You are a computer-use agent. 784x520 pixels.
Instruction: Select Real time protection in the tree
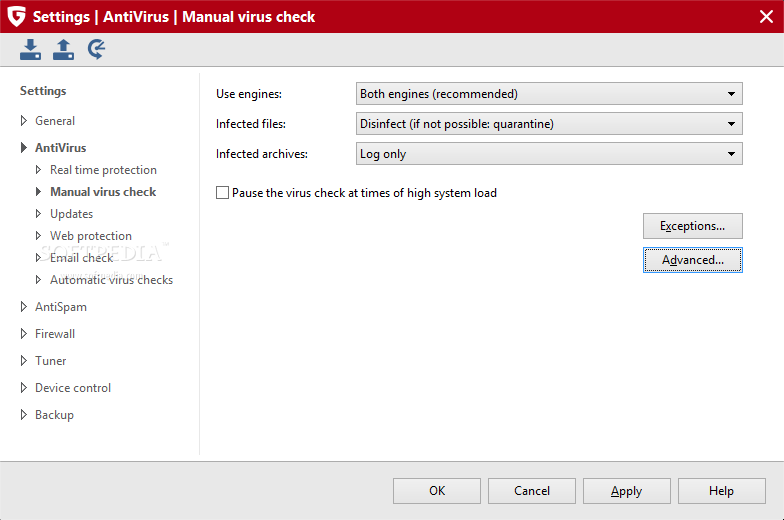pos(103,170)
